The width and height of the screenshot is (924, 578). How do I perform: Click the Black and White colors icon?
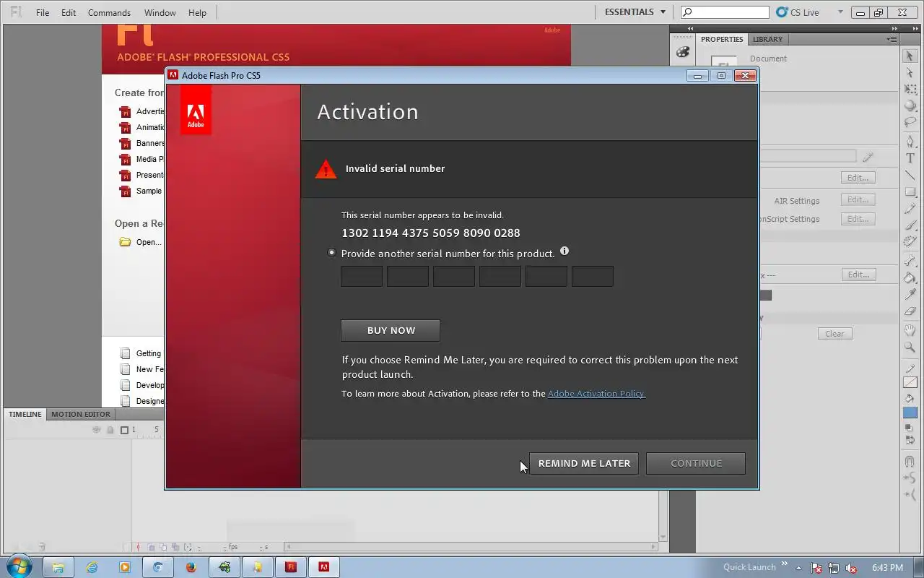[909, 428]
